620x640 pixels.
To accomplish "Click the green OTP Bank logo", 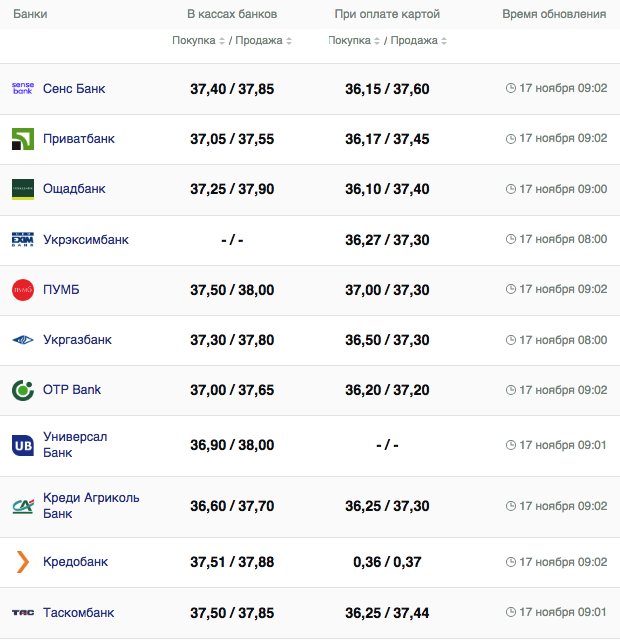I will click(x=23, y=390).
